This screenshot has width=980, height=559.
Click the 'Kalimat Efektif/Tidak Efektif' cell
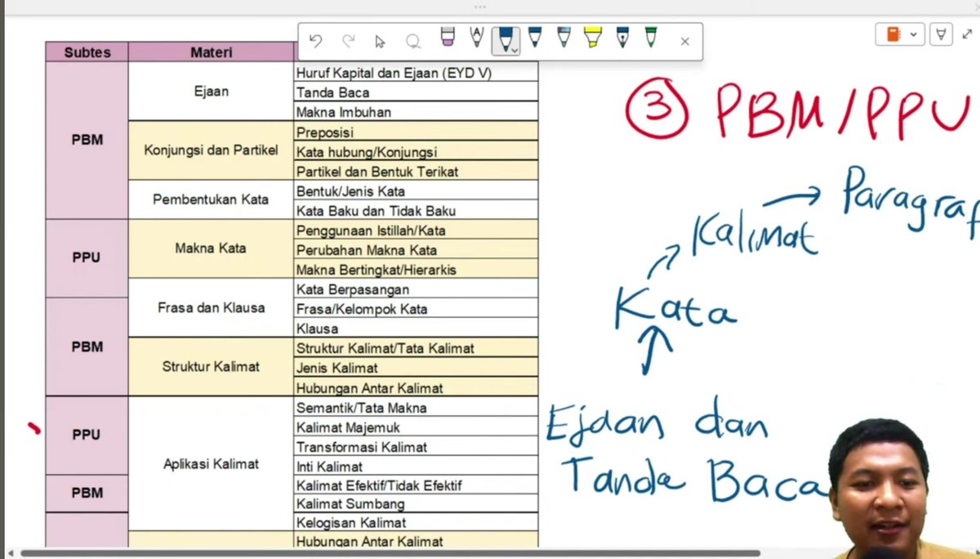click(x=416, y=485)
